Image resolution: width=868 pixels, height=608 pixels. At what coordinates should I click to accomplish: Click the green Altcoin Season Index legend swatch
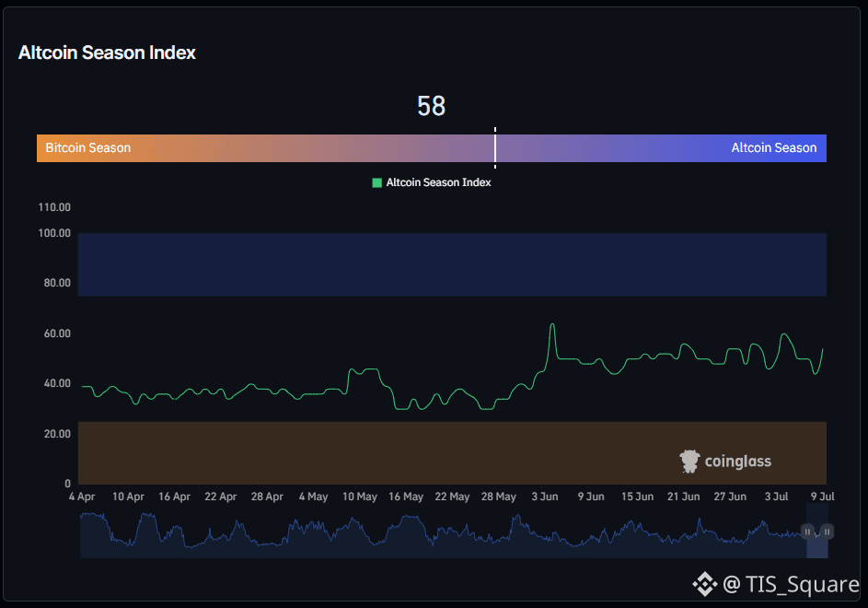tap(377, 183)
